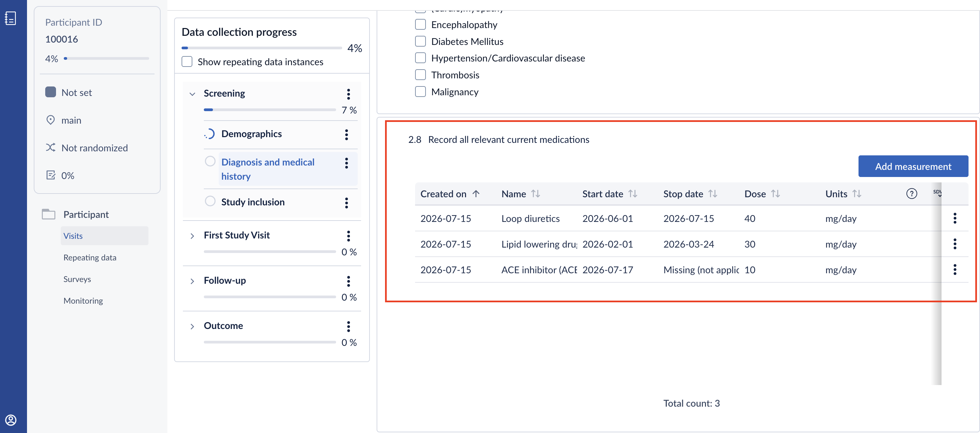Viewport: 980px width, 433px height.
Task: Sort by Created on column arrow
Action: [475, 194]
